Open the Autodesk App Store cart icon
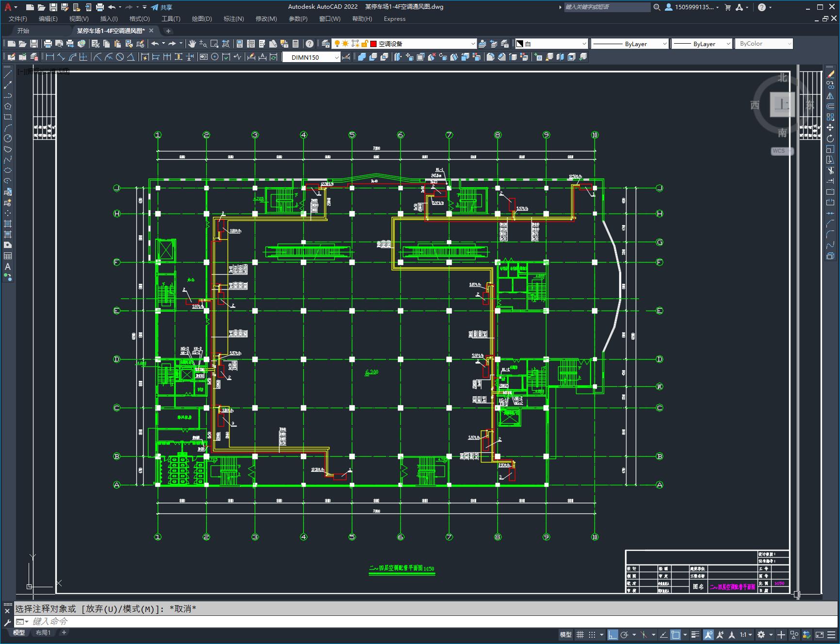This screenshot has height=644, width=840. tap(727, 7)
